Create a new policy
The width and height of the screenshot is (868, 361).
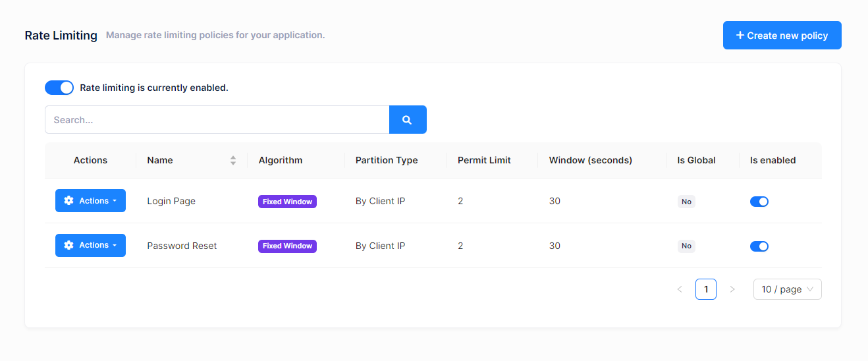782,36
